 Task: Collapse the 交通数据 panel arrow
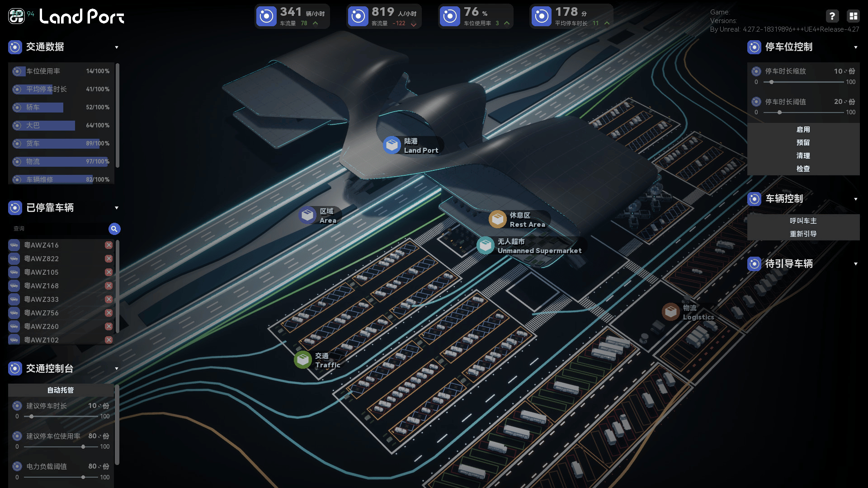117,47
